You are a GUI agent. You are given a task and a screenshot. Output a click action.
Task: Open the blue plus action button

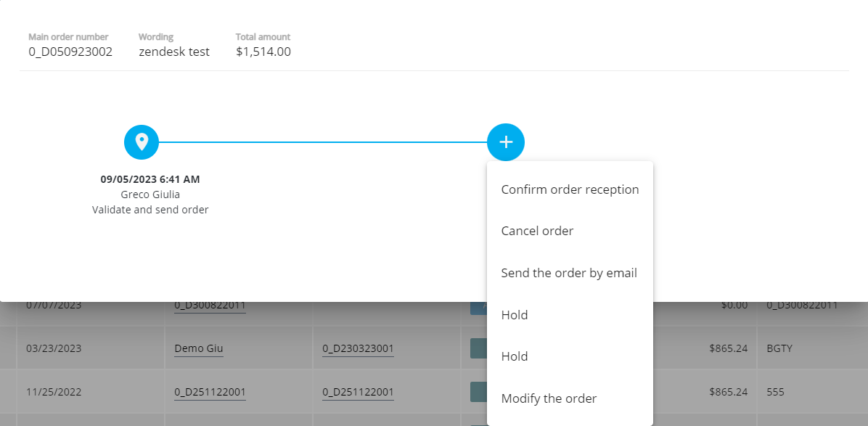pyautogui.click(x=506, y=142)
